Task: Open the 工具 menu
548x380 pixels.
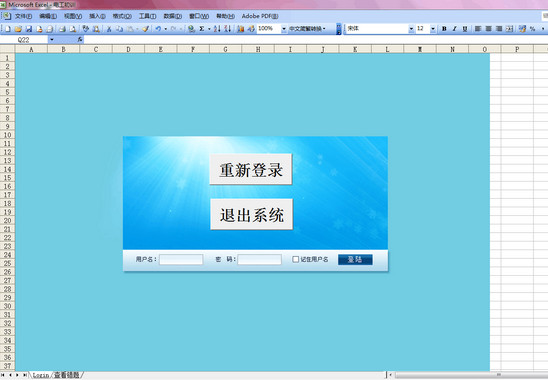Action: pyautogui.click(x=147, y=16)
